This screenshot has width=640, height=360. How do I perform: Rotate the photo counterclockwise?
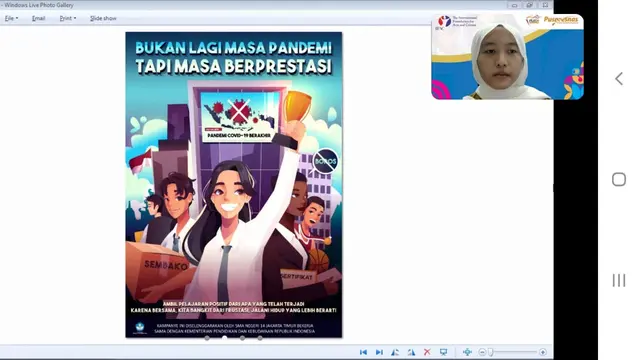tap(395, 352)
